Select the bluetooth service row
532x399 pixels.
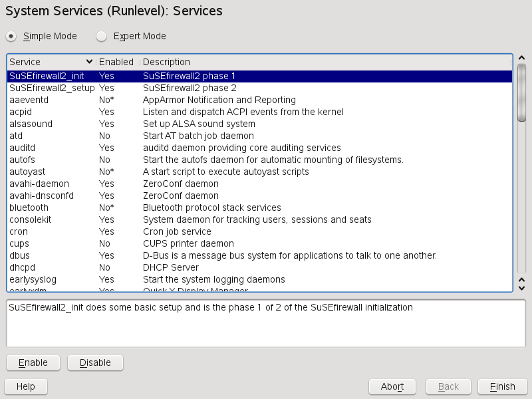coord(259,207)
